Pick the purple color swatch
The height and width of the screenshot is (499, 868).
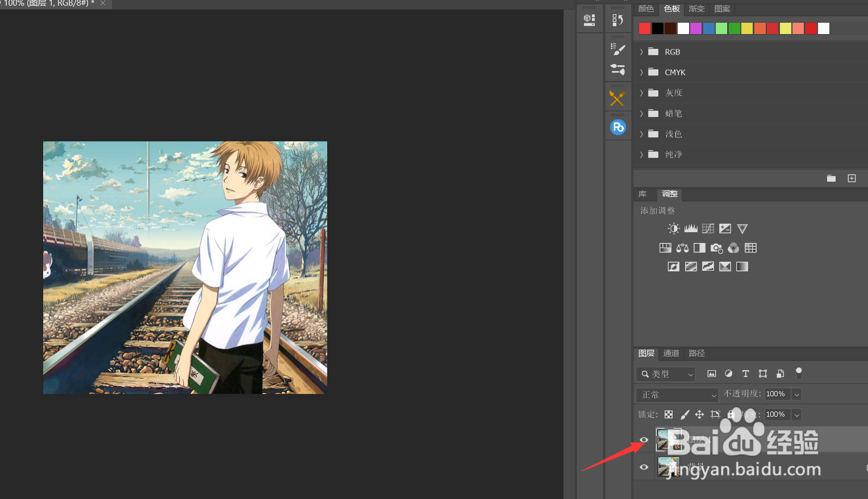pos(696,28)
